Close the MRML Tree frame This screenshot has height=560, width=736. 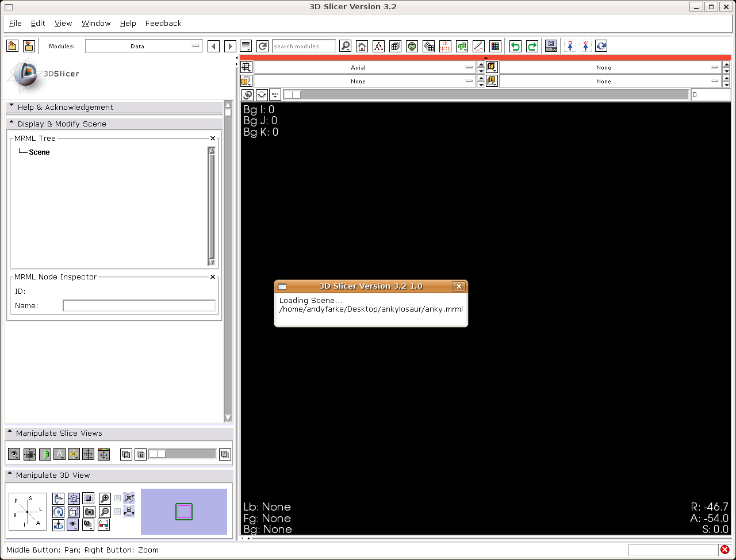coord(213,138)
